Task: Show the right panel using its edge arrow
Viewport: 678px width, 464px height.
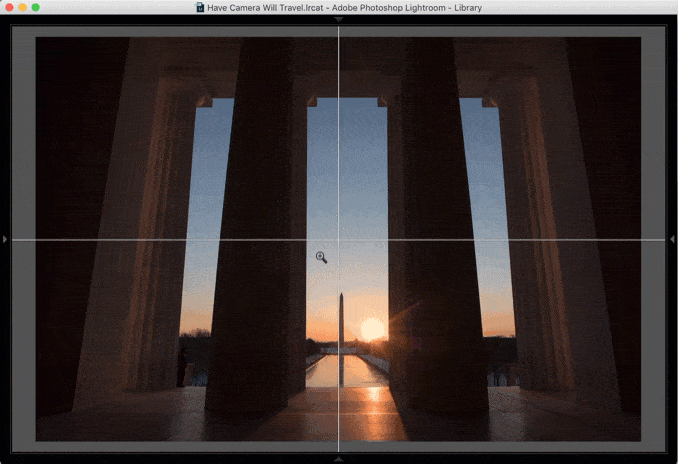Action: (672, 239)
